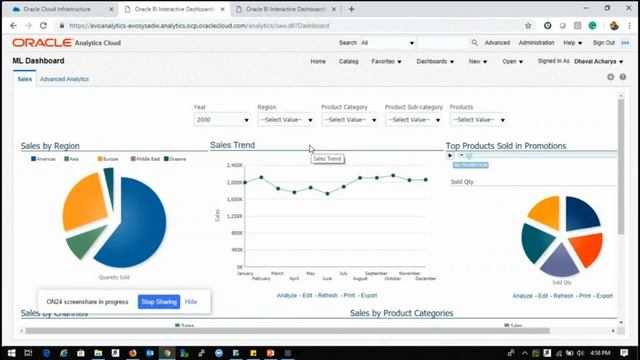
Task: Click the Advanced search link
Action: click(497, 43)
